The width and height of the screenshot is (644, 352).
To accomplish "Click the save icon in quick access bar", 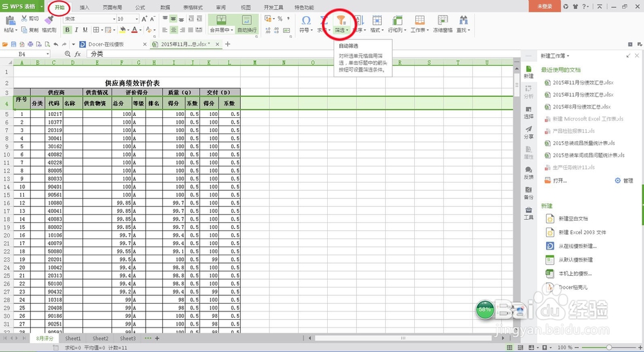I will click(x=14, y=44).
